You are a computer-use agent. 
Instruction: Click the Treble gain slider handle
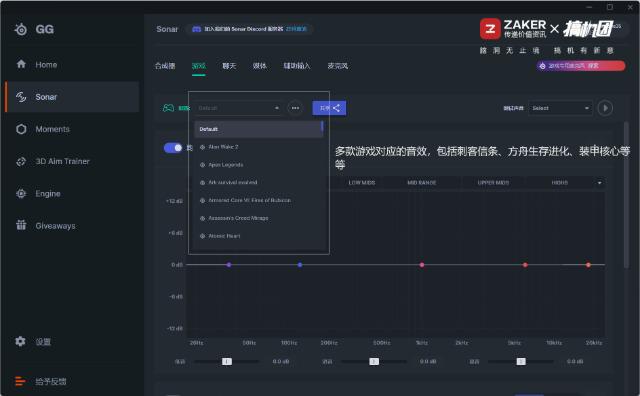[x=521, y=361]
